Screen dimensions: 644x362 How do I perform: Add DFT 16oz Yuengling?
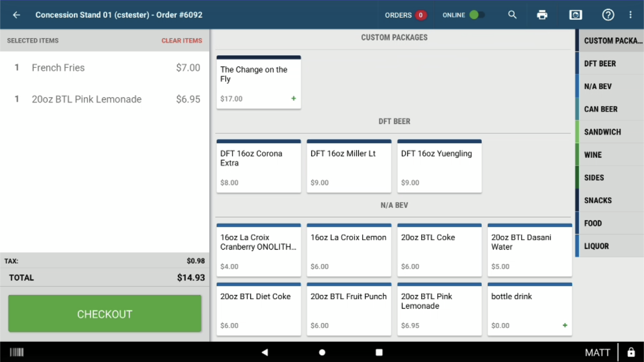[440, 166]
